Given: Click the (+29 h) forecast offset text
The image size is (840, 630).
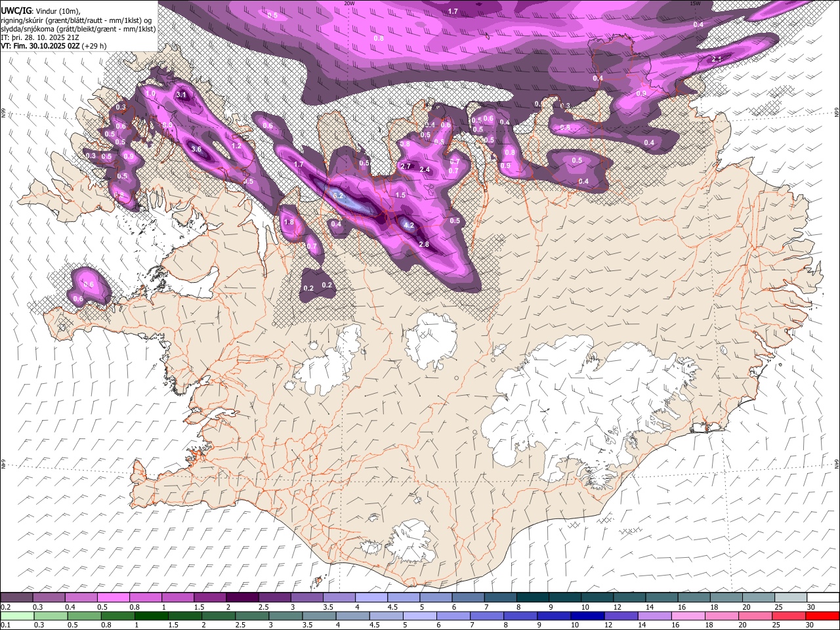Looking at the screenshot, I should point(95,46).
